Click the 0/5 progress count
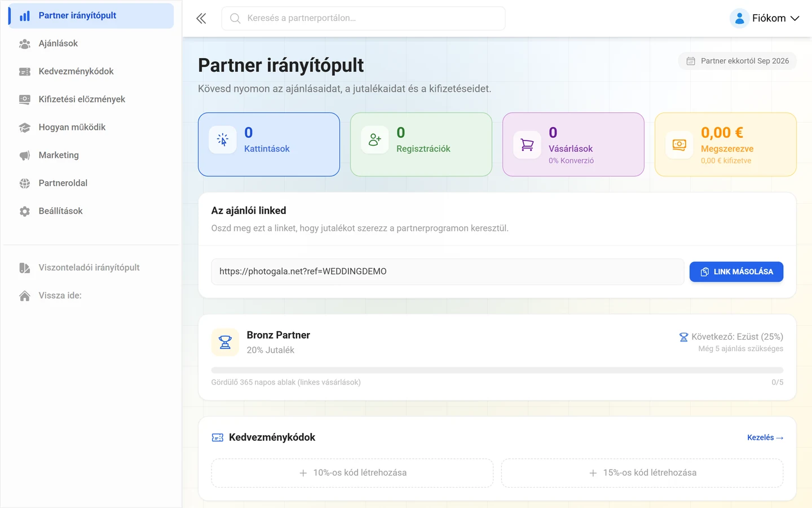 [778, 383]
